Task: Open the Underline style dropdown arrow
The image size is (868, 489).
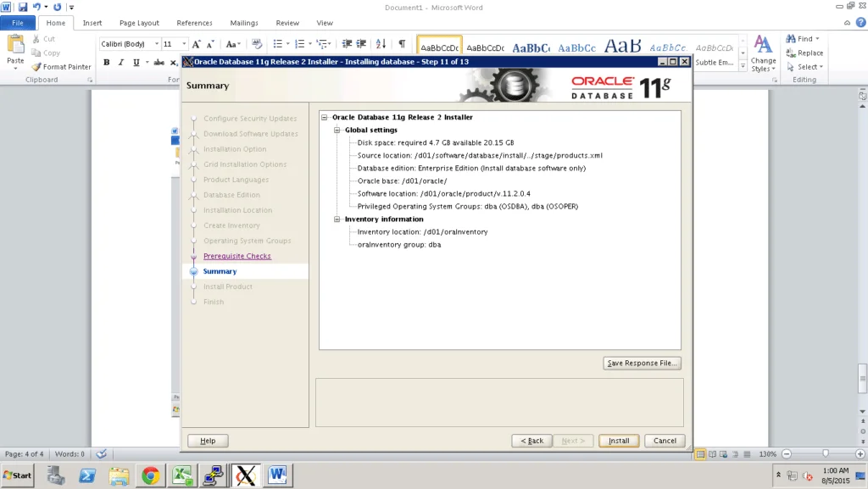Action: pos(147,63)
